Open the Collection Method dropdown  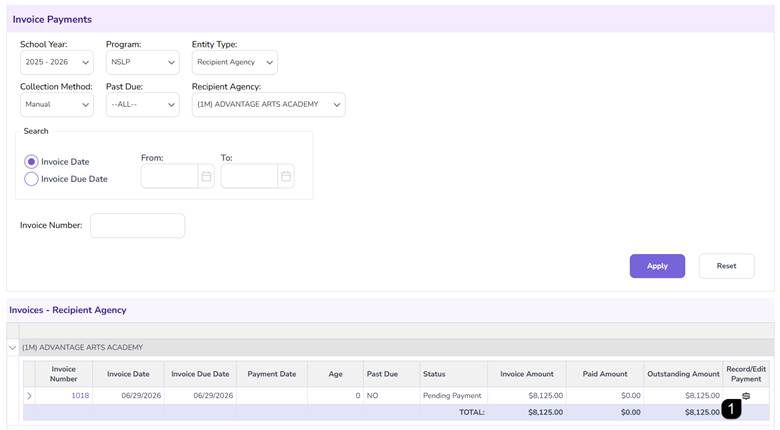pos(57,105)
